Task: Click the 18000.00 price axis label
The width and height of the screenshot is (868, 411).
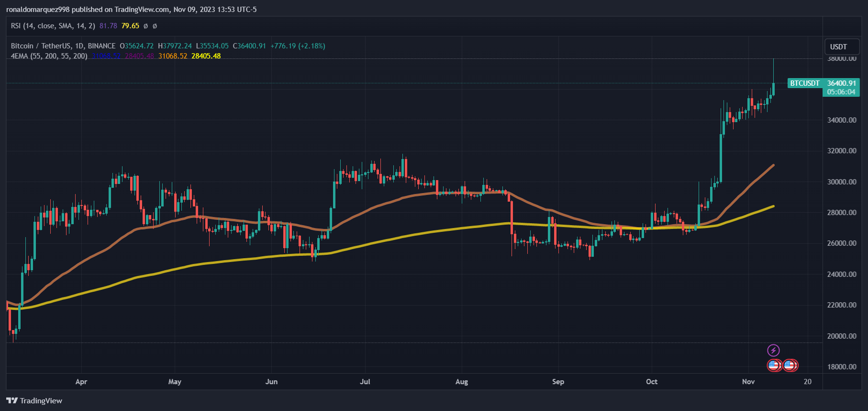Action: click(842, 366)
